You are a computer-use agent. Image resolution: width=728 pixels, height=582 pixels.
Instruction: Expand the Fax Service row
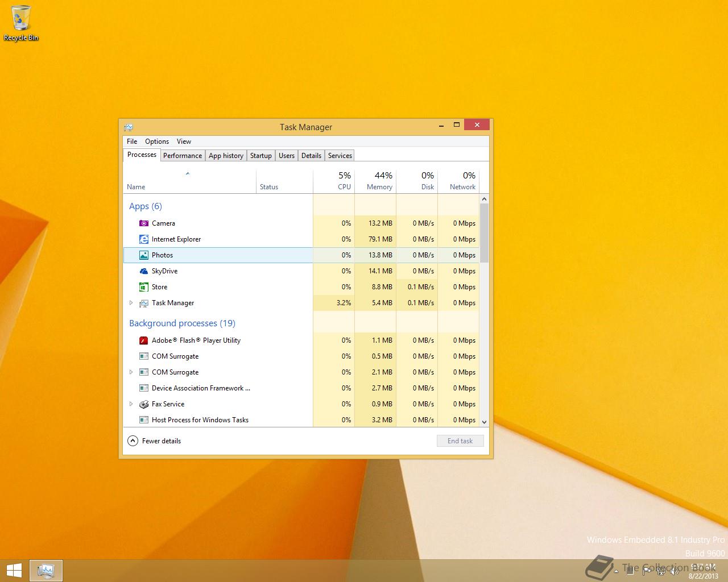(x=131, y=404)
